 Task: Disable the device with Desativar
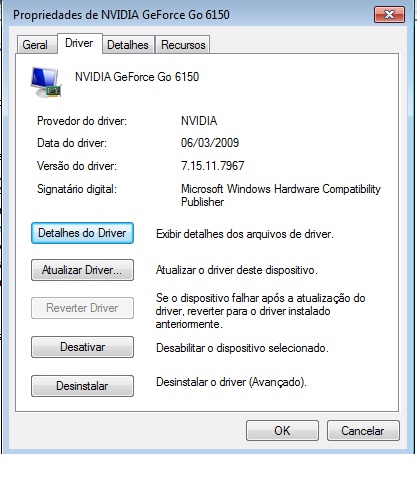click(82, 347)
